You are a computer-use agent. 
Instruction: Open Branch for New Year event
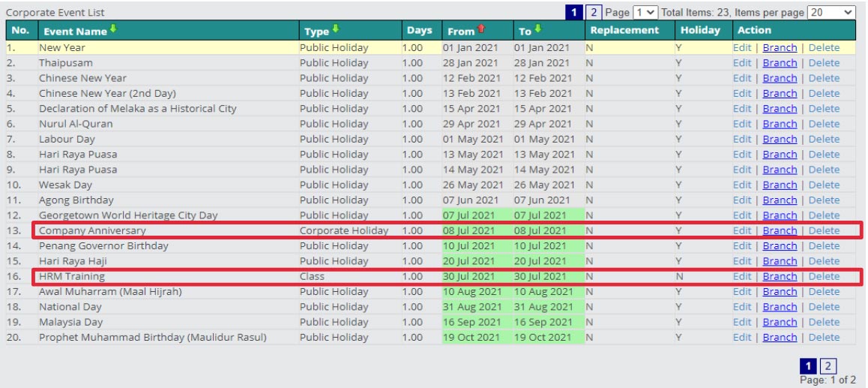[780, 48]
